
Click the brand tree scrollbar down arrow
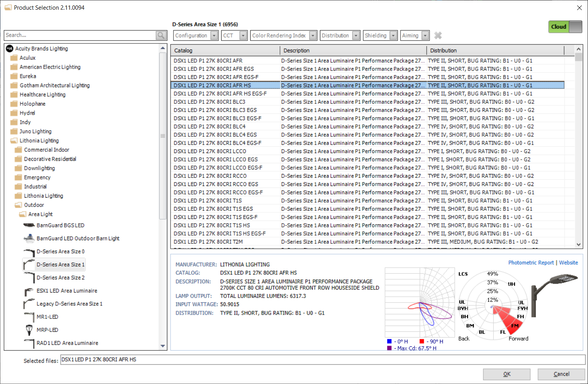coord(163,346)
